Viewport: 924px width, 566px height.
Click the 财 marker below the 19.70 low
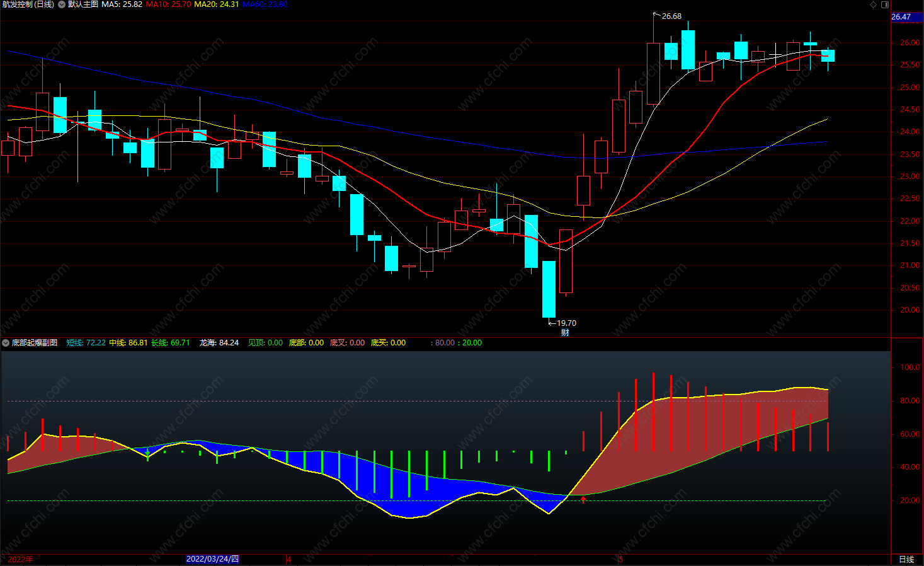565,333
